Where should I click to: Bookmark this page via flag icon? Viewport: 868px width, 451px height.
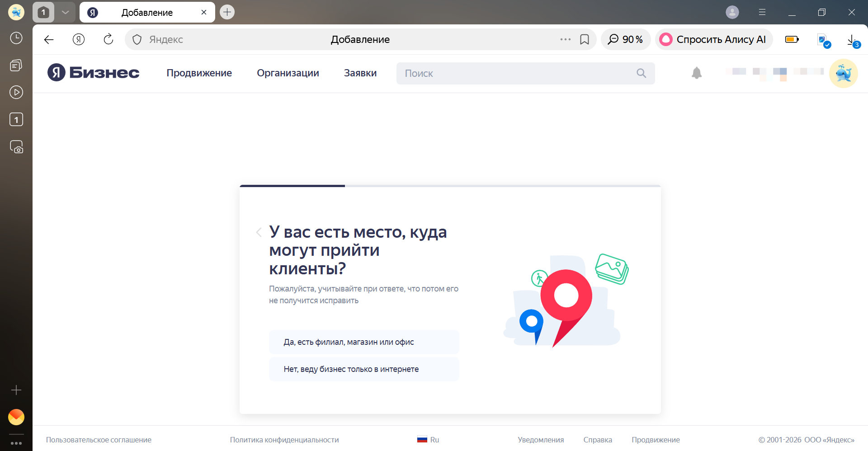(585, 39)
